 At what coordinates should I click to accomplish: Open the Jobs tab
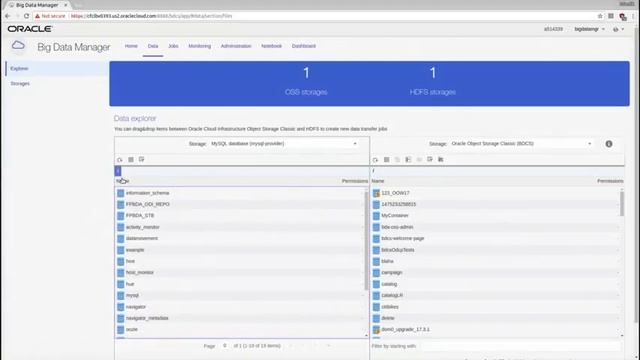click(x=173, y=46)
